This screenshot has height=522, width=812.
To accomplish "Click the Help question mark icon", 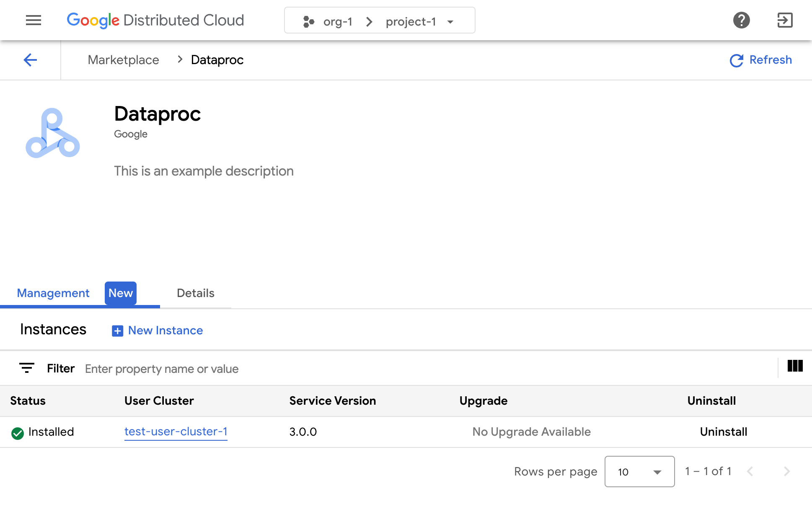I will coord(742,20).
